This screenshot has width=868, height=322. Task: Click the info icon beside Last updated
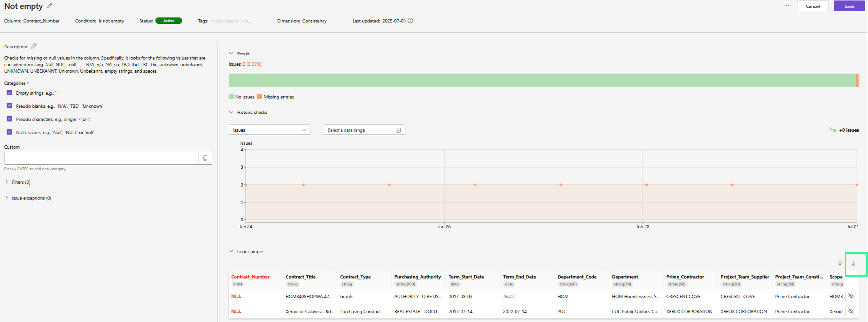[410, 21]
